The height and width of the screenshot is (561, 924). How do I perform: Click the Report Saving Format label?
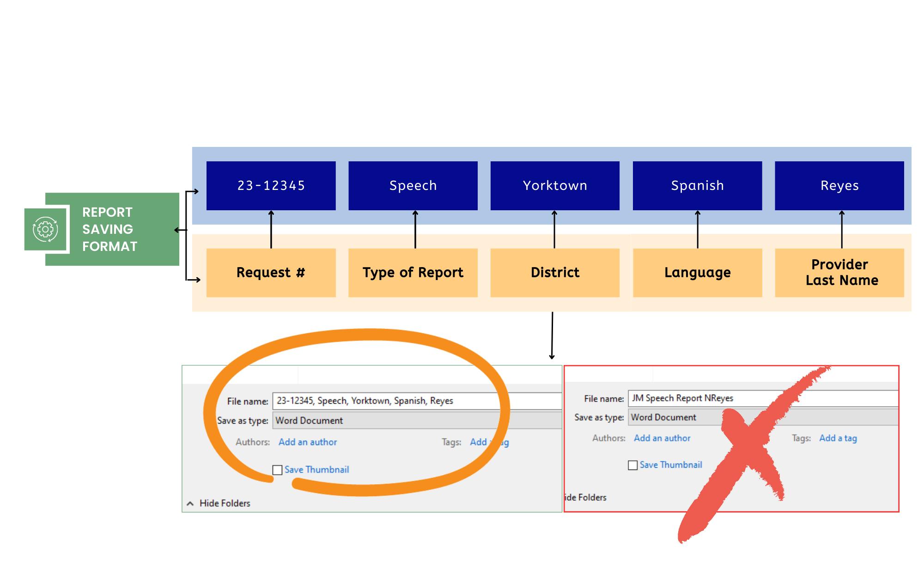point(109,229)
